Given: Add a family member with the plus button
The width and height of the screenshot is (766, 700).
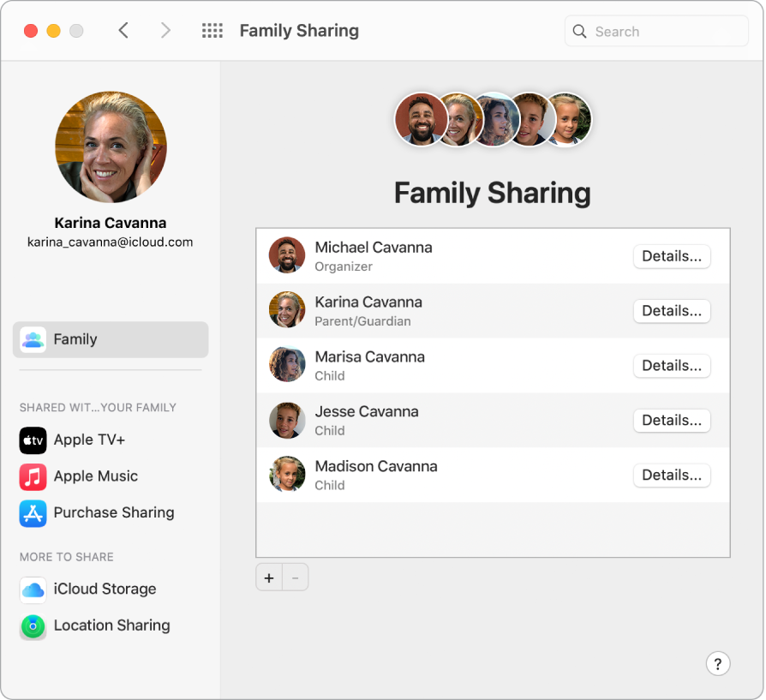Looking at the screenshot, I should [268, 577].
